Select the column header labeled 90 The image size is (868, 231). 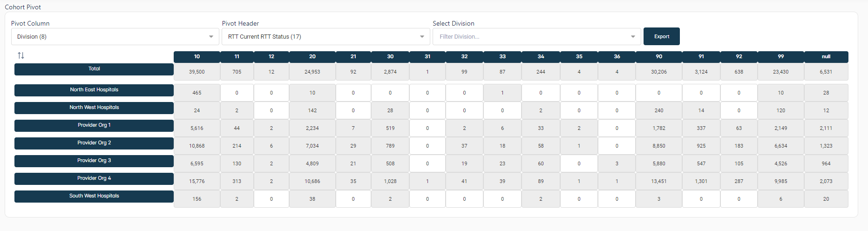[x=659, y=57]
